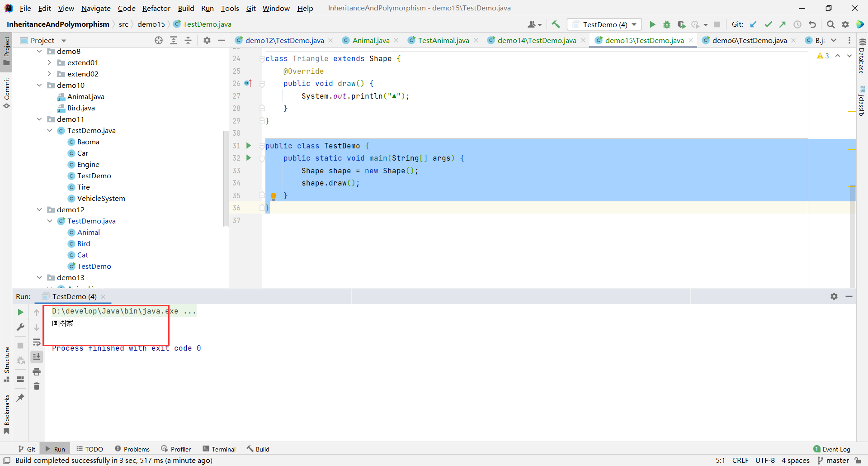
Task: Switch to demo12\TestDemo.java tab
Action: [284, 40]
